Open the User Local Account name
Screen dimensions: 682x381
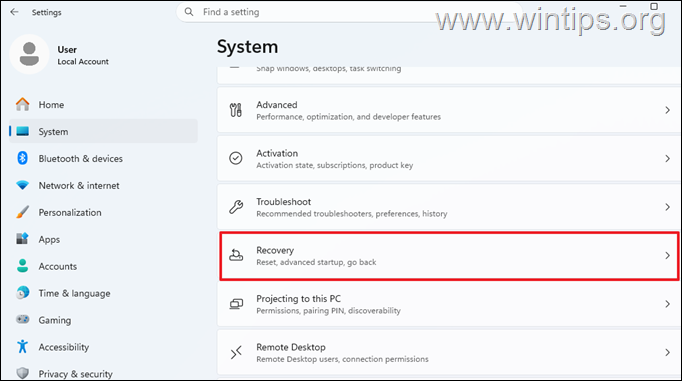83,55
